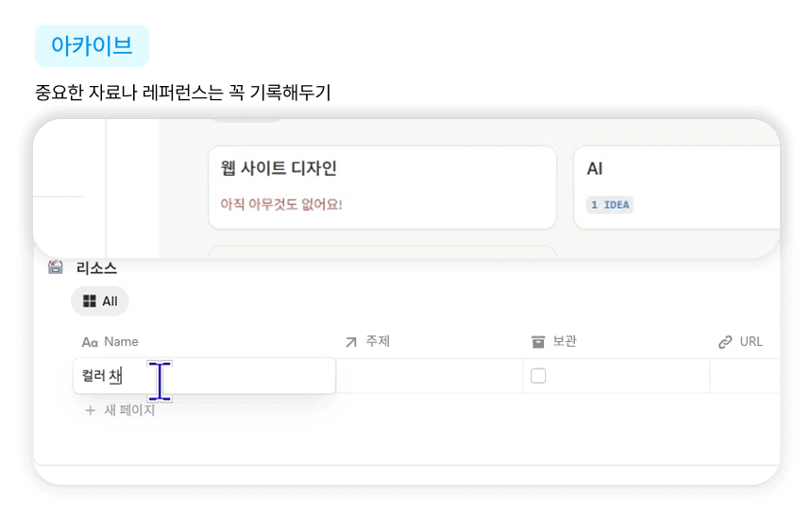The image size is (812, 515).
Task: Click the 중요한 자료나 레퍼런스는 description text
Action: (181, 94)
